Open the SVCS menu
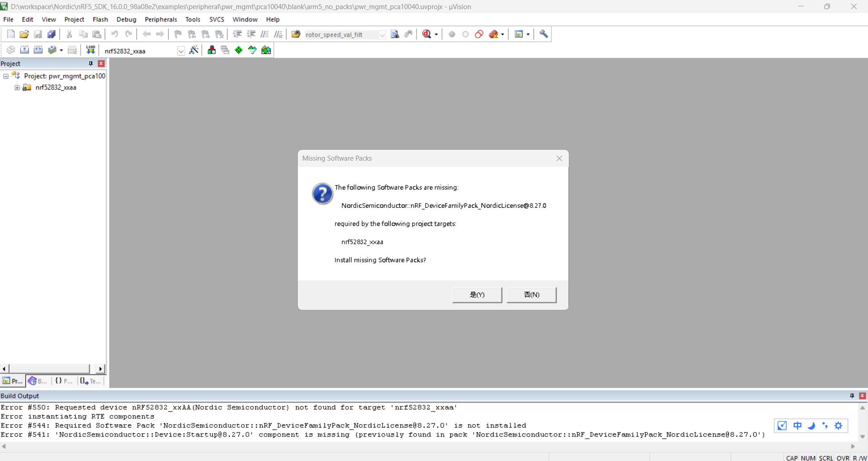Viewport: 868px width, 461px height. pos(217,20)
